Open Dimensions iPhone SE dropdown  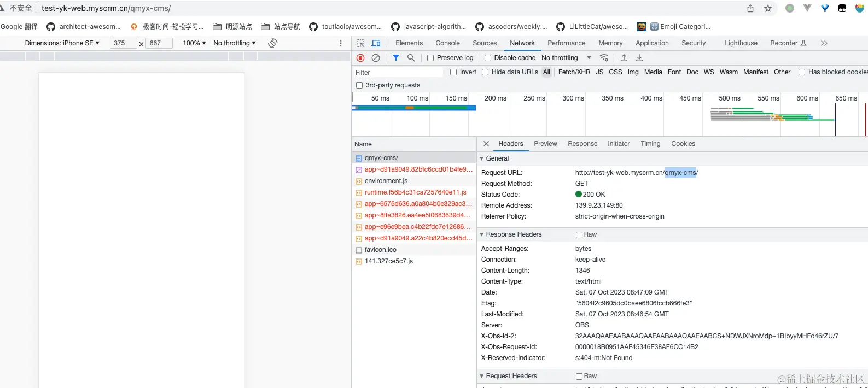[x=62, y=43]
